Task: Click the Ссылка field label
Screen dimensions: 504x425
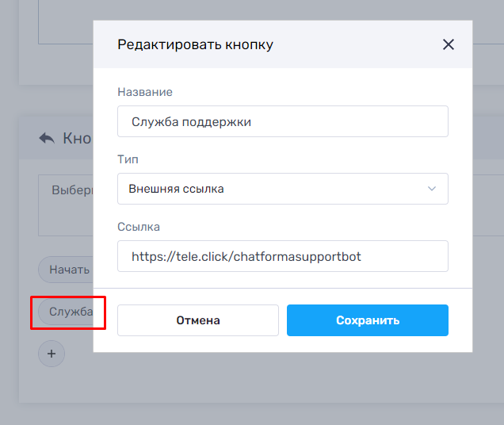Action: (x=139, y=227)
